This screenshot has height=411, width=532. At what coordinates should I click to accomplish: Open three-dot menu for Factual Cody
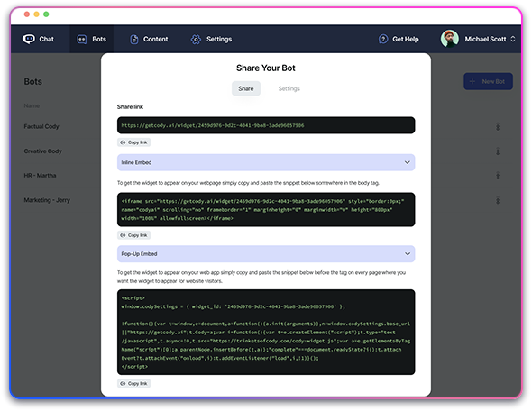pos(498,127)
